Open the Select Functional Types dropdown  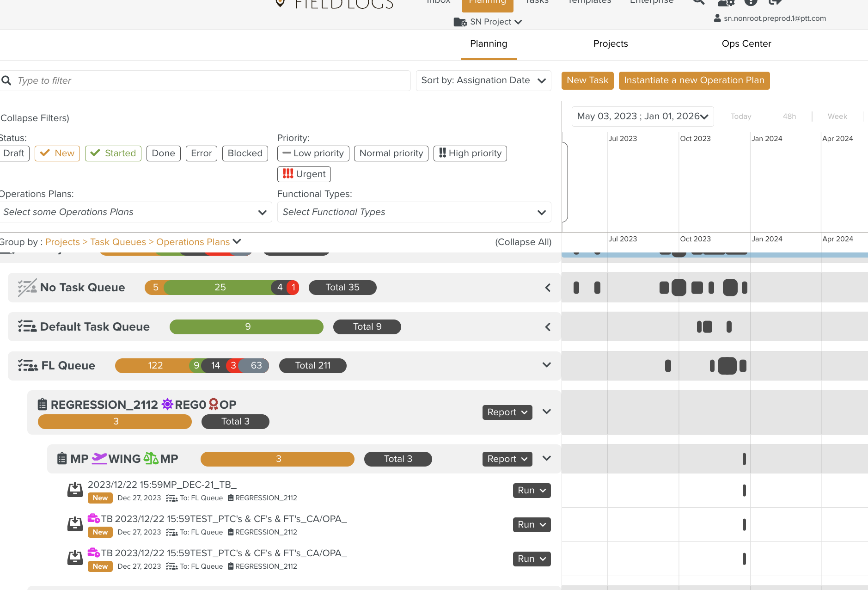(x=414, y=212)
